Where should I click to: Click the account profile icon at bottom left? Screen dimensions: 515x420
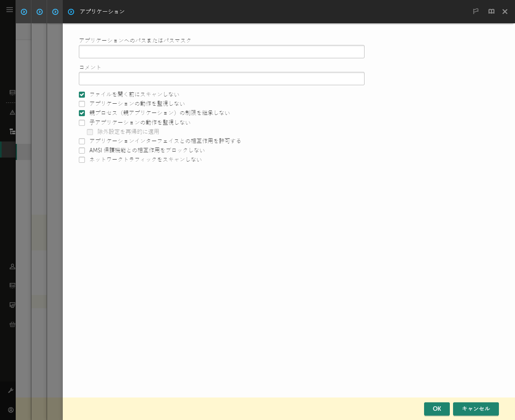(10, 410)
